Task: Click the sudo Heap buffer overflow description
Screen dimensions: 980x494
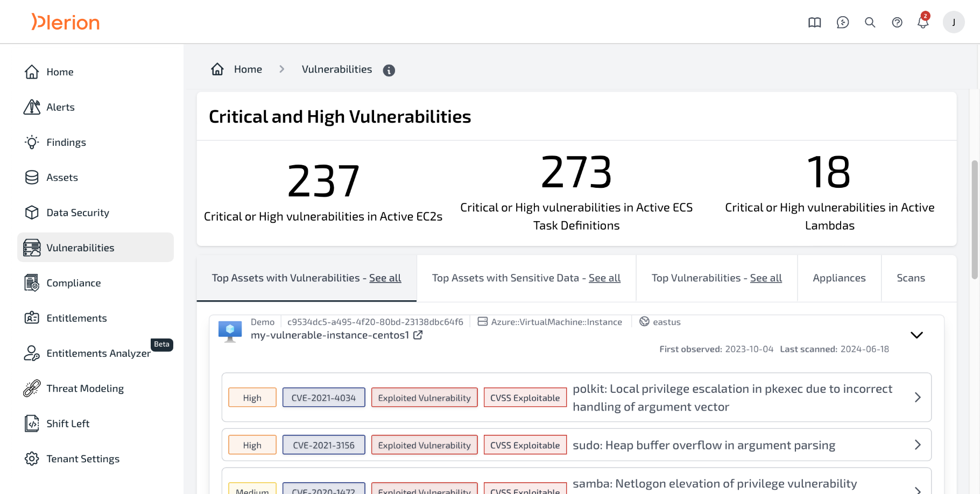Action: pos(704,445)
